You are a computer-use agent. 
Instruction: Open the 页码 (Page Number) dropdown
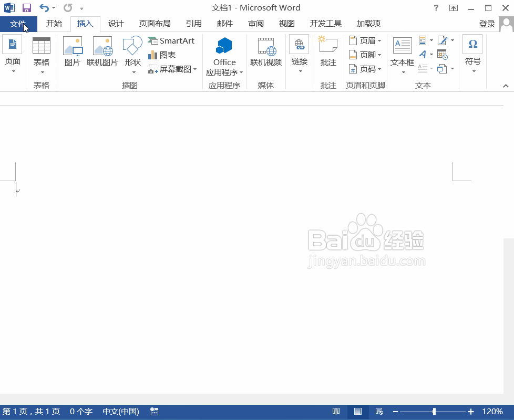[365, 69]
